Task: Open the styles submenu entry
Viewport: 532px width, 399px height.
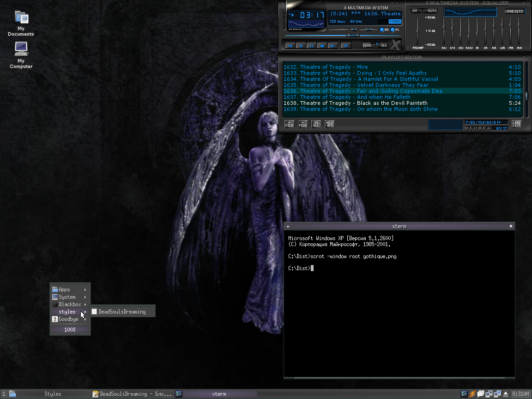Action: (x=70, y=312)
